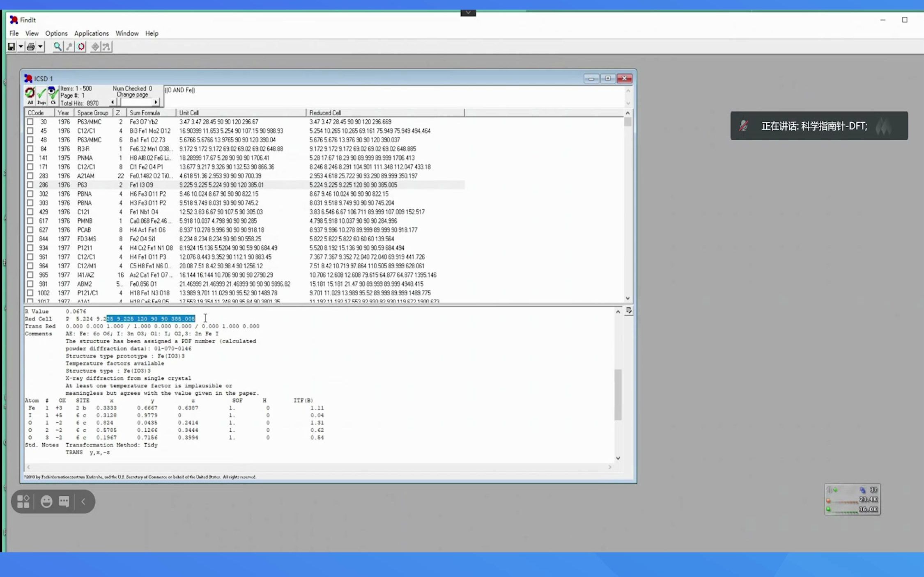
Task: Click the Z column header
Action: [119, 113]
